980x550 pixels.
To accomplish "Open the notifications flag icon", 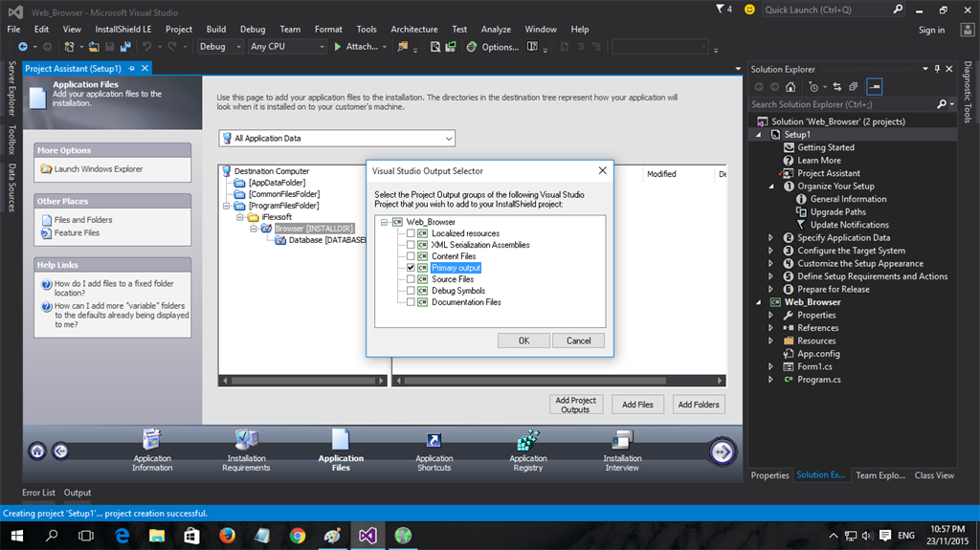I will [x=720, y=10].
